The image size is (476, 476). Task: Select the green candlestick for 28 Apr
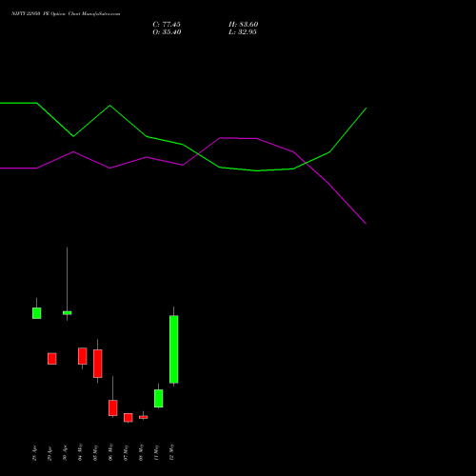pyautogui.click(x=36, y=313)
